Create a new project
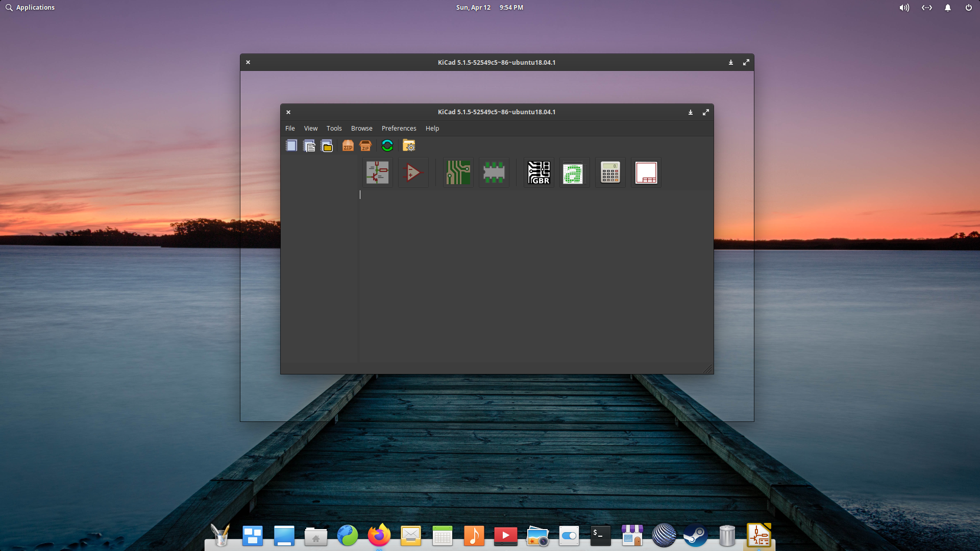This screenshot has height=551, width=980. pyautogui.click(x=291, y=145)
